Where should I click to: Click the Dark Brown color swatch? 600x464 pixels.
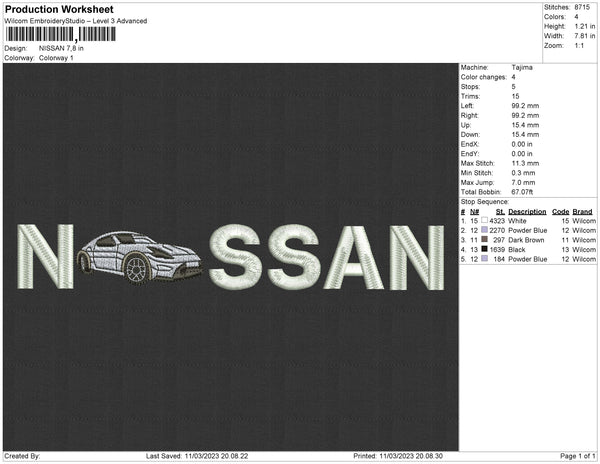coord(484,239)
